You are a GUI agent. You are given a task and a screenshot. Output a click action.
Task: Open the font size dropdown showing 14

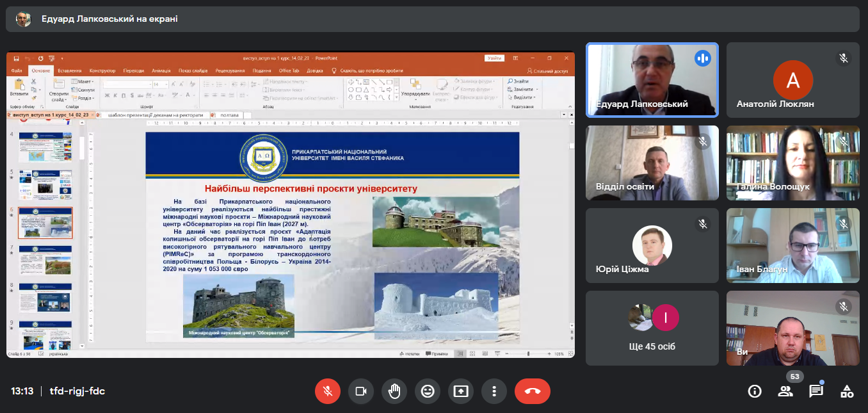(x=166, y=85)
